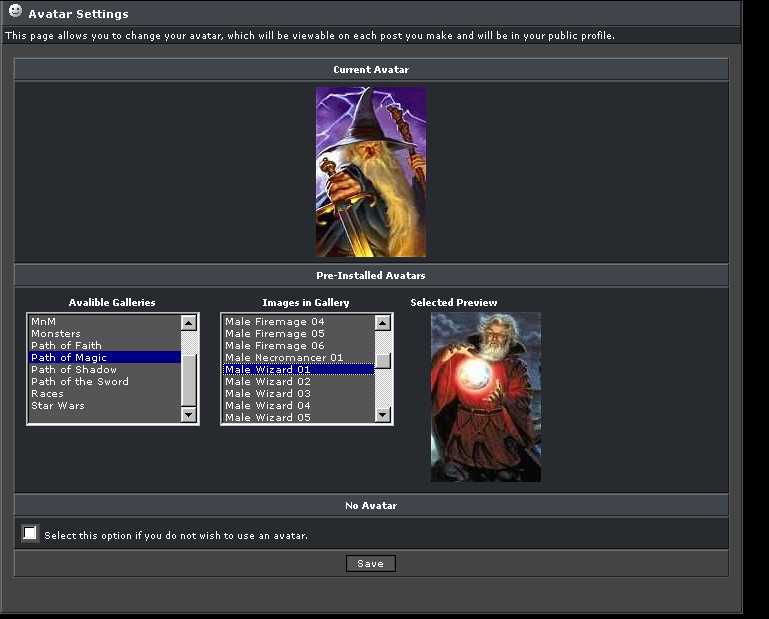Click the selected preview wizard image
The height and width of the screenshot is (619, 769).
[x=486, y=397]
